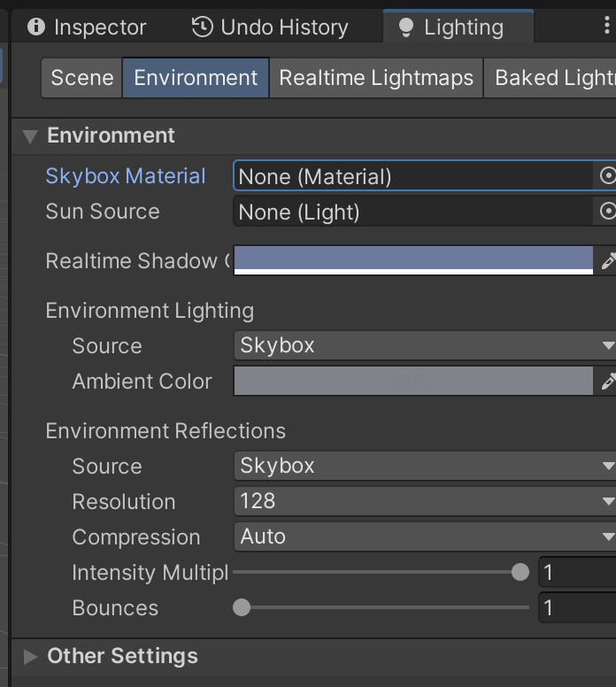Click the Resolution label
The width and height of the screenshot is (616, 687).
tap(124, 502)
